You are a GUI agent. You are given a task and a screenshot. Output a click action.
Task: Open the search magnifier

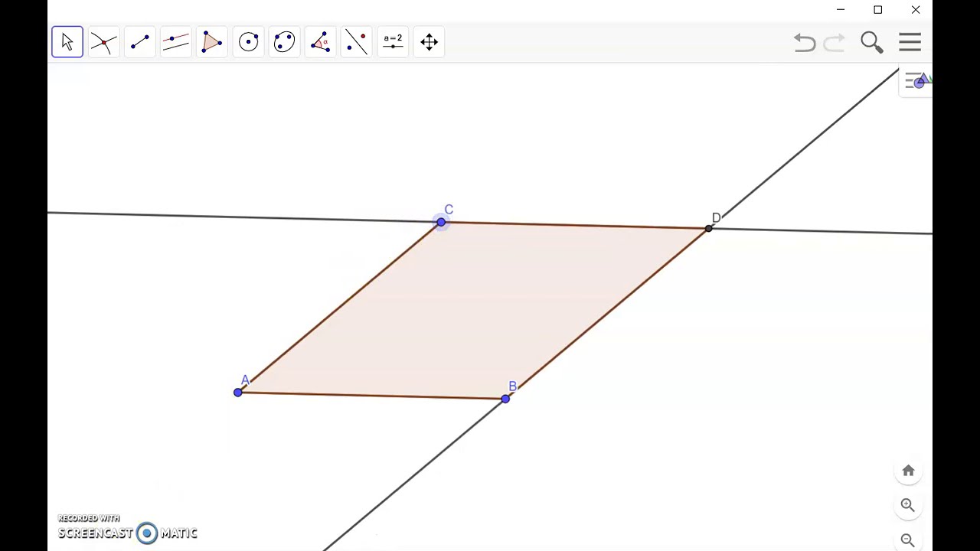tap(872, 42)
